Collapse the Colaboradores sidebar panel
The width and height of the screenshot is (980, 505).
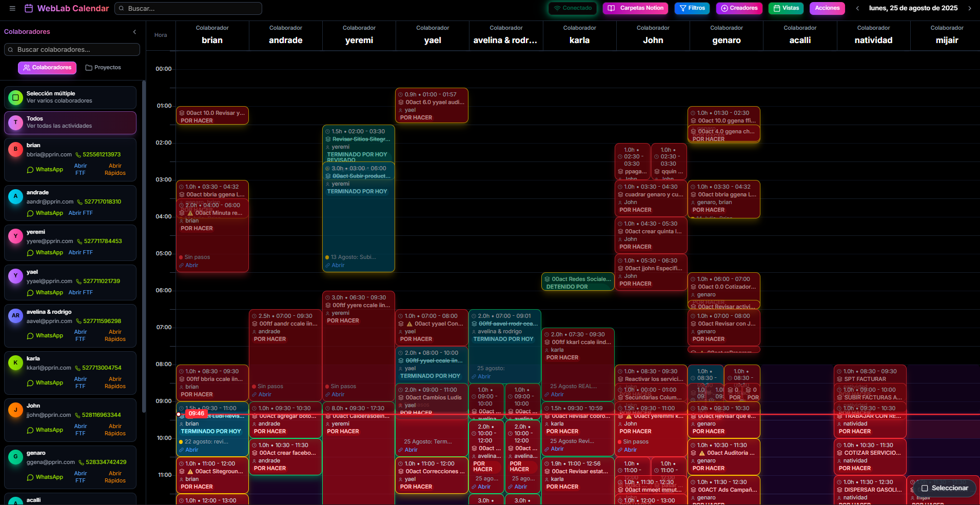click(134, 32)
